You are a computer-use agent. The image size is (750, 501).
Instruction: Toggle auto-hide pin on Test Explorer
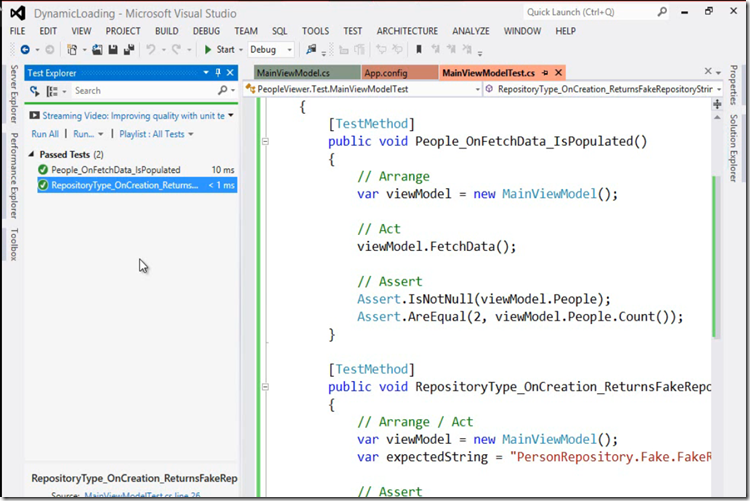(218, 72)
